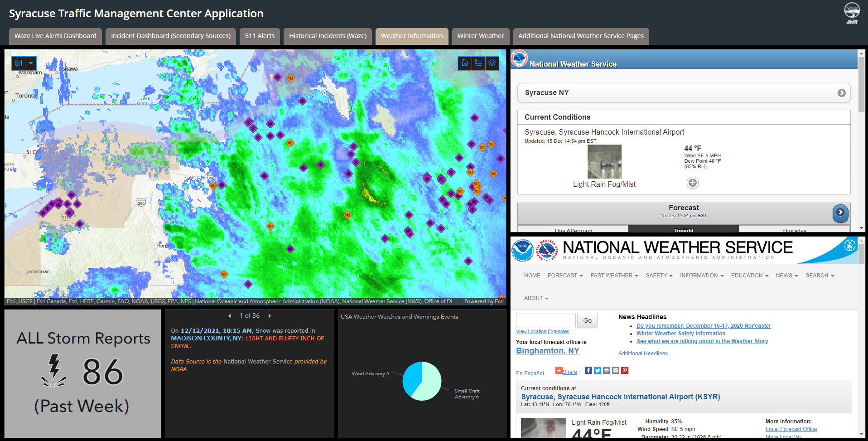
Task: Click the JMT logo in header
Action: coord(852,13)
